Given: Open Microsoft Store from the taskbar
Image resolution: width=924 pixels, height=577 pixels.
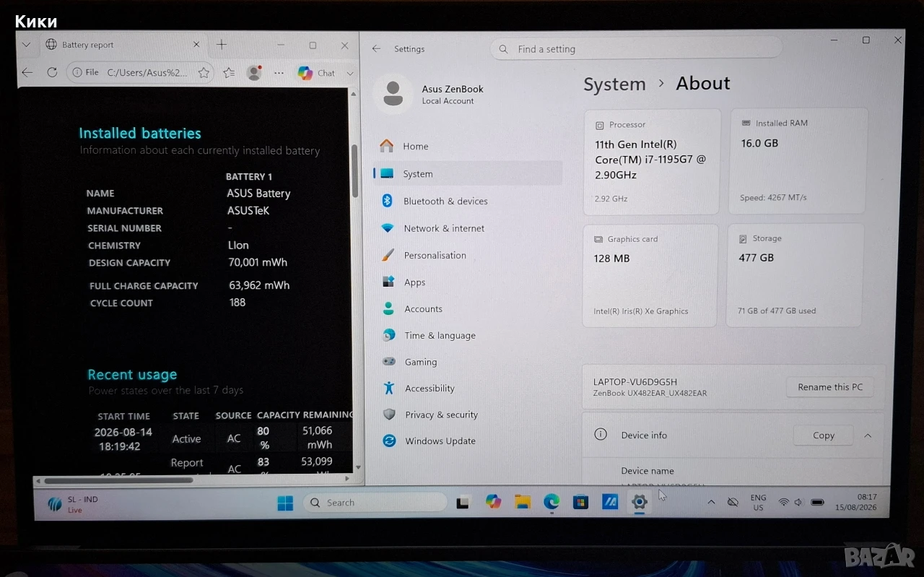Looking at the screenshot, I should tap(580, 502).
